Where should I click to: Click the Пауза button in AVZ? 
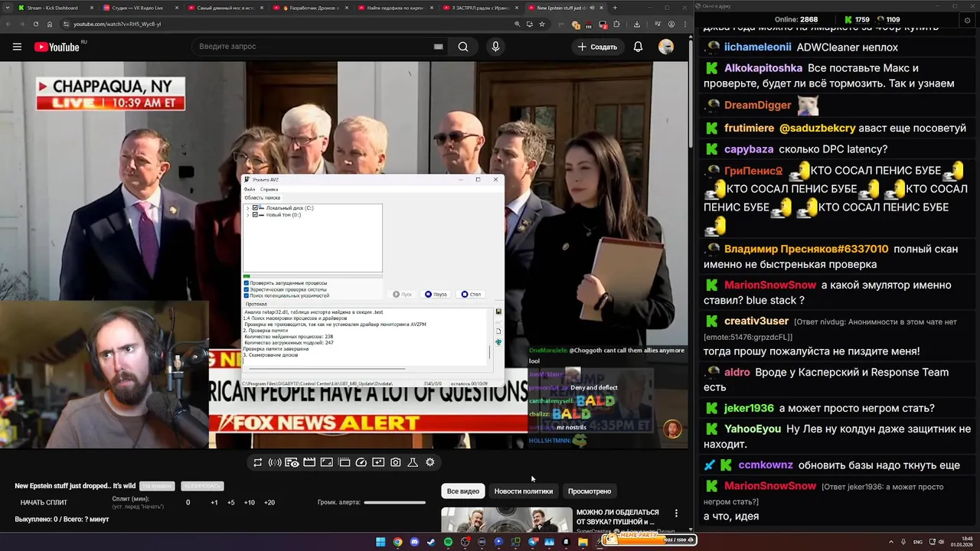(x=436, y=294)
